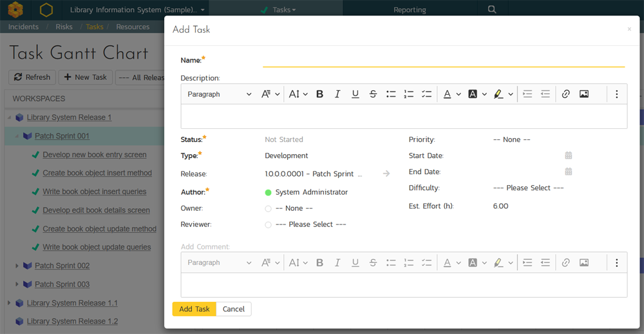Viewport: 644px width, 334px height.
Task: Toggle bold in the Description editor toolbar
Action: tap(319, 94)
